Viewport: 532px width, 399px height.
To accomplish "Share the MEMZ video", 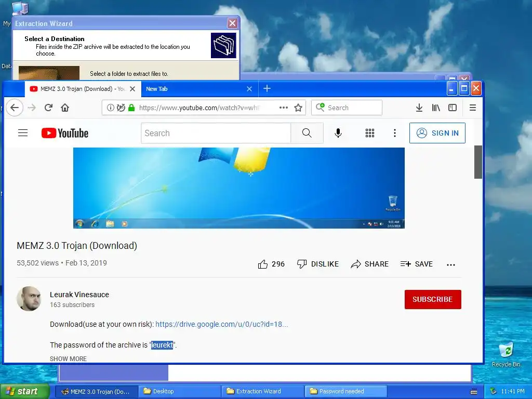I will 369,264.
